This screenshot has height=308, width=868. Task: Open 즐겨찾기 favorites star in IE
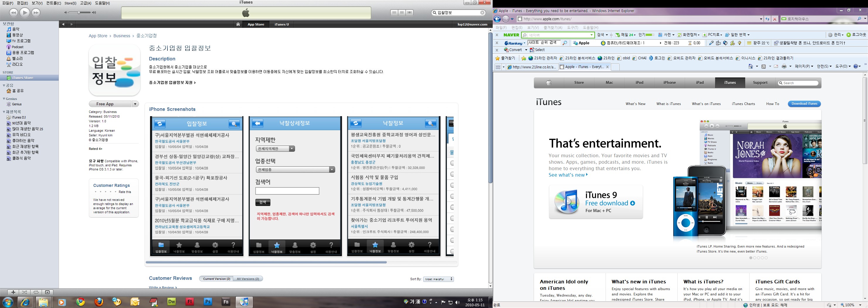505,58
